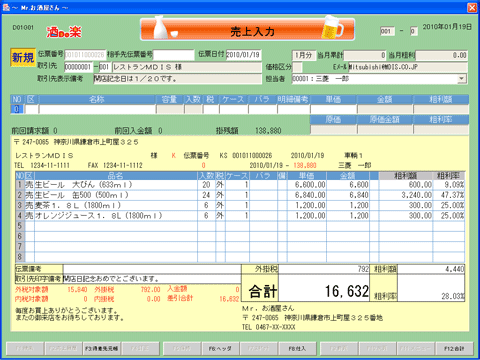Click the 外掛税 value 792
480x360 pixels.
[324, 269]
